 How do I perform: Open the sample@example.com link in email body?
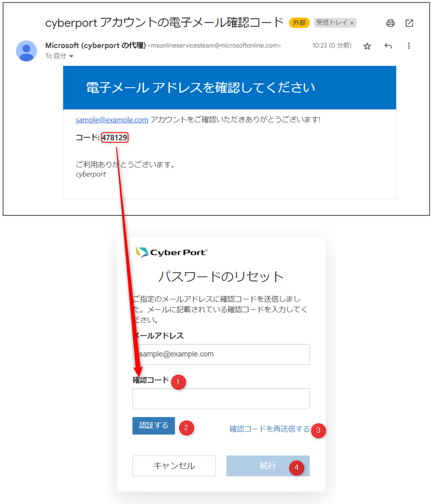tap(112, 120)
